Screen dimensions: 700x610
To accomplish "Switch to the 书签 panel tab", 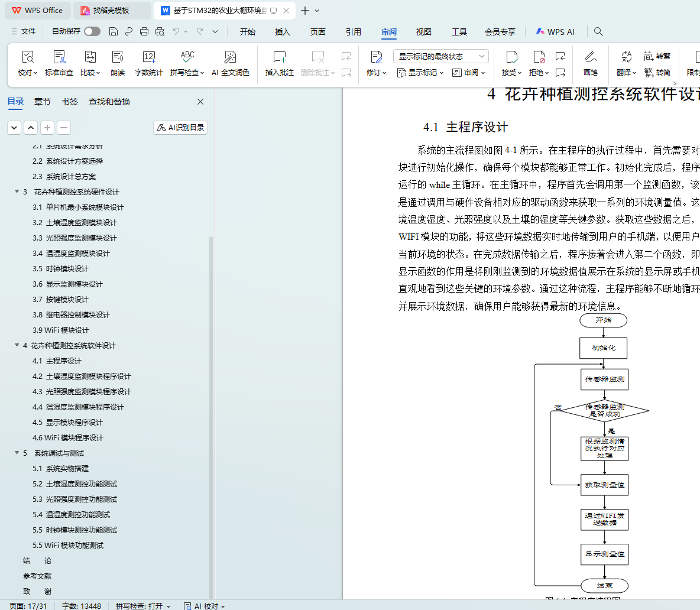I will pyautogui.click(x=70, y=102).
